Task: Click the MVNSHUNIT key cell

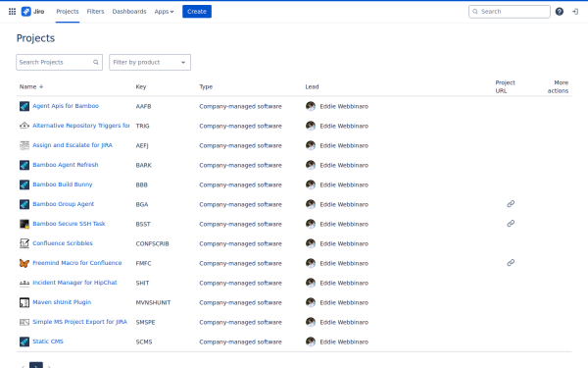Action: click(x=153, y=302)
